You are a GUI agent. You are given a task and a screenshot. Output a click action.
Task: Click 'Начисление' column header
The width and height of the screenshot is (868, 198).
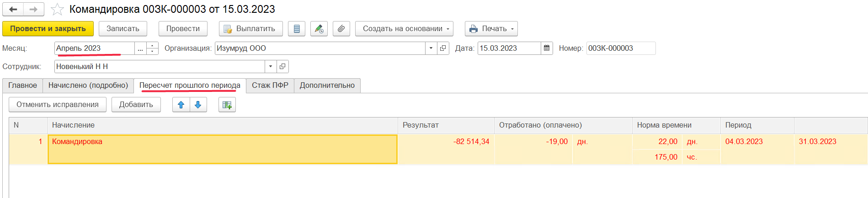[223, 125]
